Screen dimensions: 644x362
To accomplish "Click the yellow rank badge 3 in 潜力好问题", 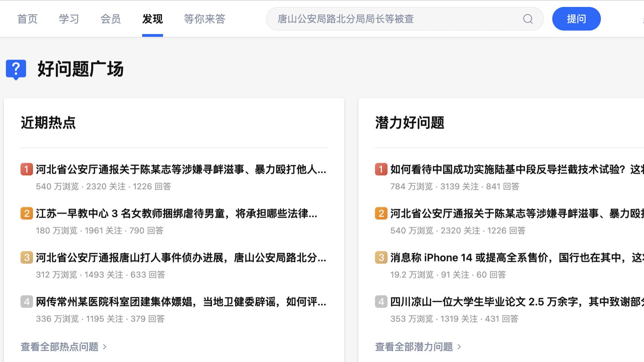I will pyautogui.click(x=381, y=258).
